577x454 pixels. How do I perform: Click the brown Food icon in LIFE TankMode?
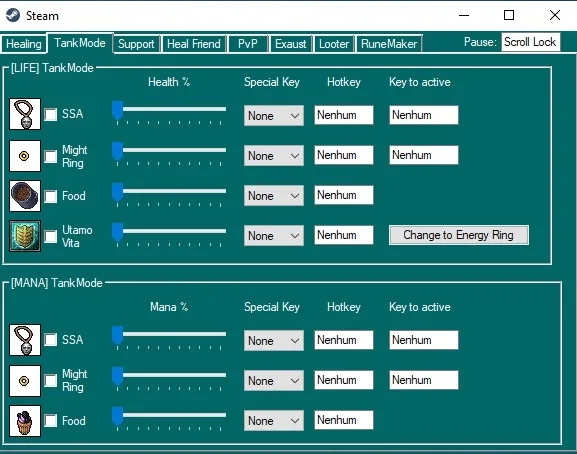[25, 196]
